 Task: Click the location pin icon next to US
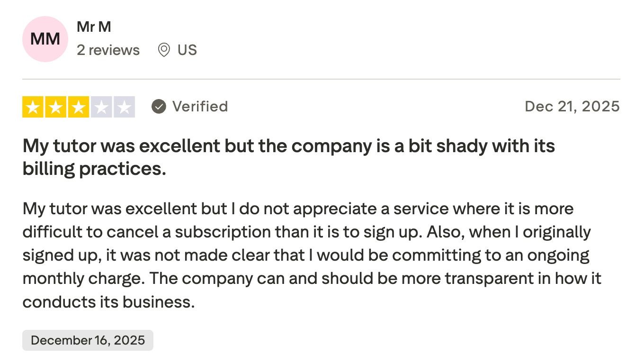click(x=163, y=50)
